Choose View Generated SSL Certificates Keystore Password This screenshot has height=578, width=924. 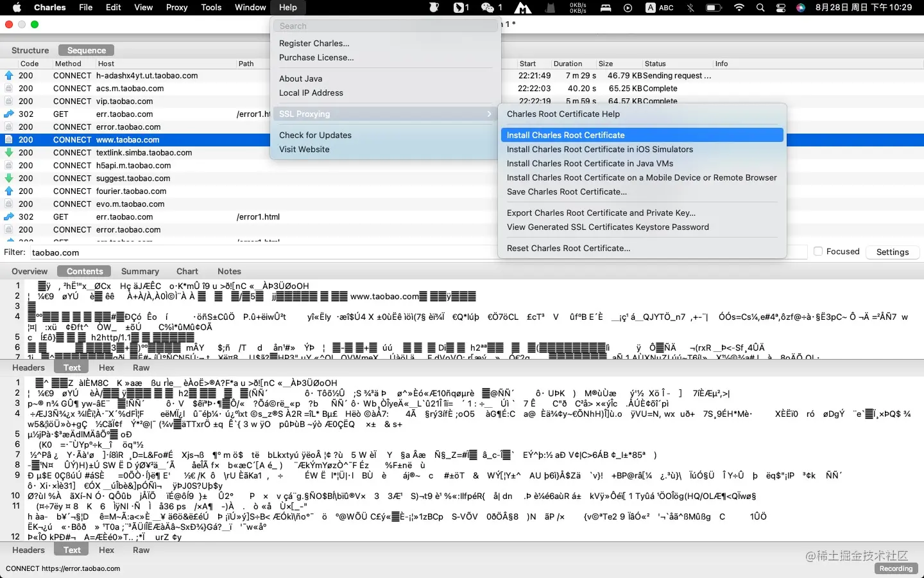point(642,227)
